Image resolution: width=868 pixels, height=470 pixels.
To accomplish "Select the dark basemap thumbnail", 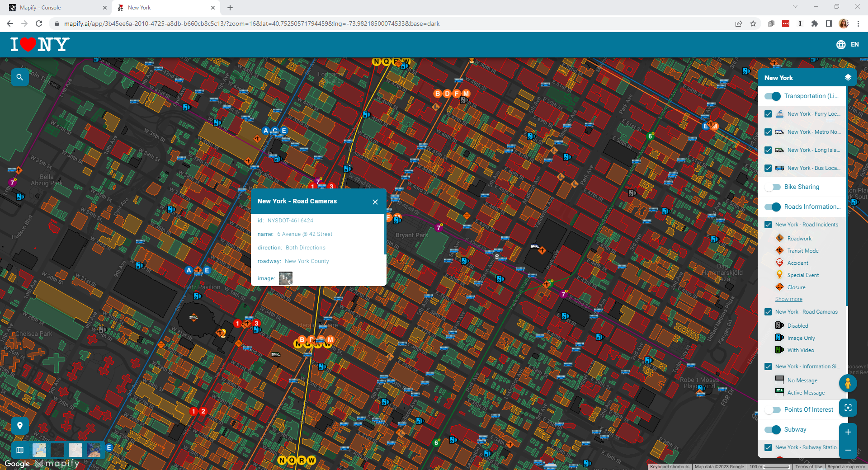I will pyautogui.click(x=57, y=450).
